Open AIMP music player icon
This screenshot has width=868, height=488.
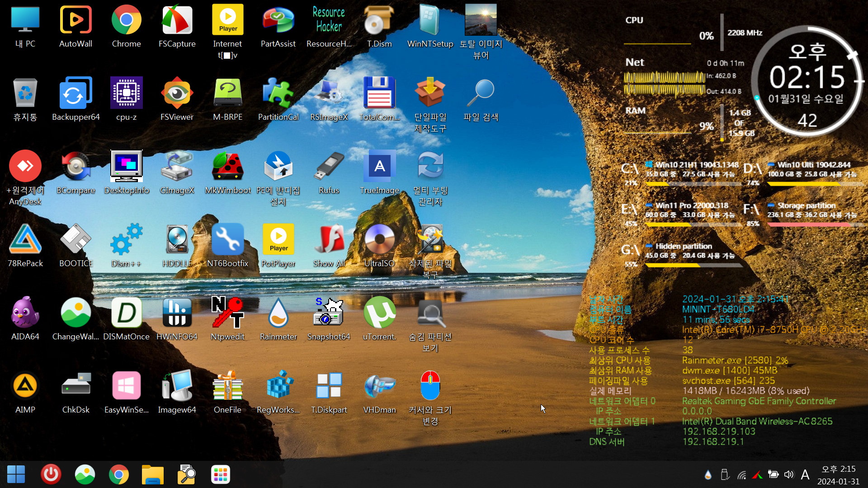click(25, 392)
